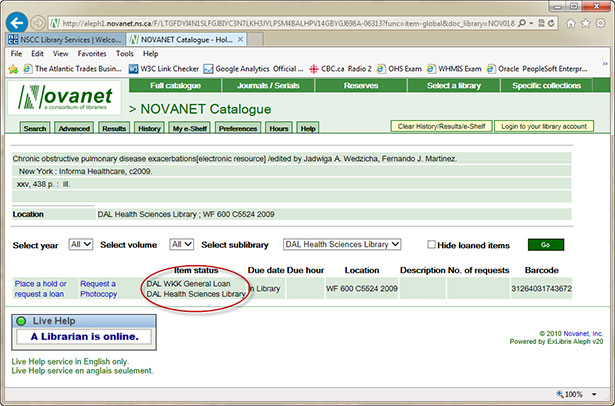Image resolution: width=615 pixels, height=406 pixels.
Task: Open the Google Analytics Official bookmark
Action: [255, 69]
